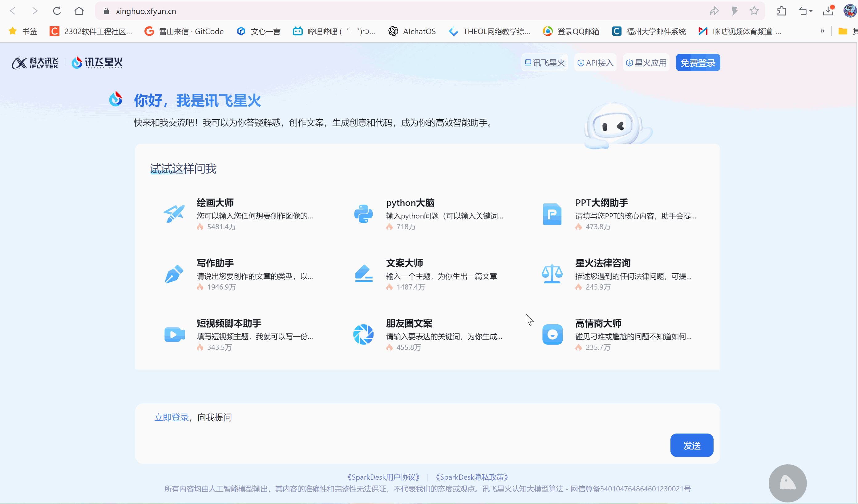This screenshot has width=858, height=504.
Task: Reload the page with refresh icon
Action: point(57,11)
